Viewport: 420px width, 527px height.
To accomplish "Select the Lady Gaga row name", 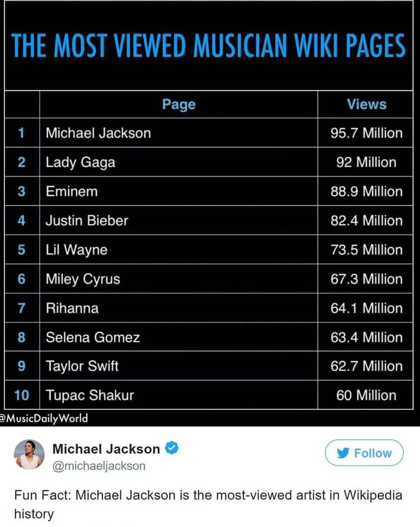I will (x=80, y=162).
